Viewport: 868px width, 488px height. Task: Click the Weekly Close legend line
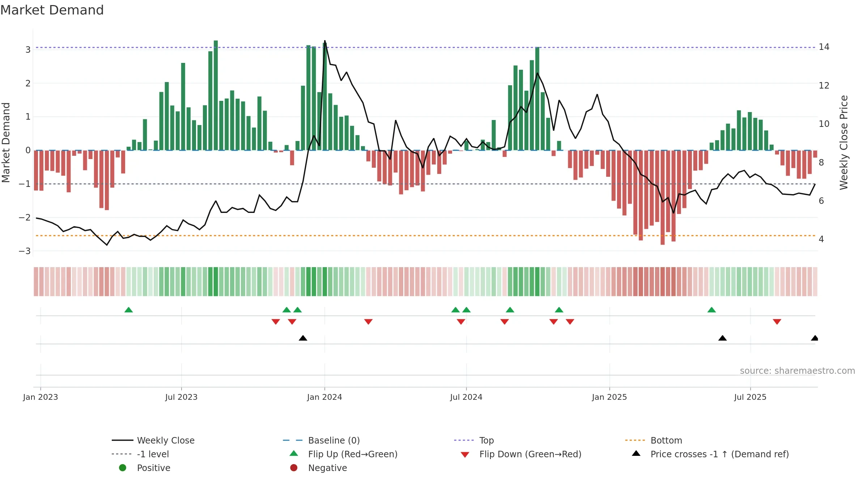click(x=122, y=440)
